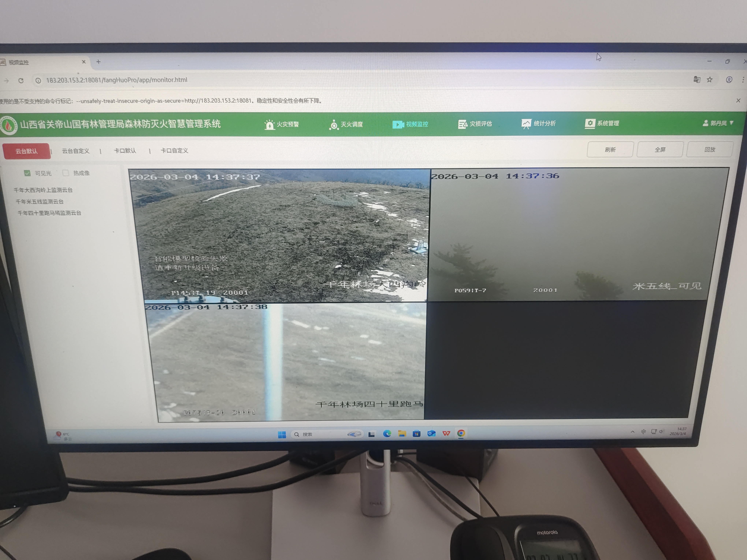Click the 全屏 fullscreen button
Viewport: 747px width, 560px height.
coord(660,150)
